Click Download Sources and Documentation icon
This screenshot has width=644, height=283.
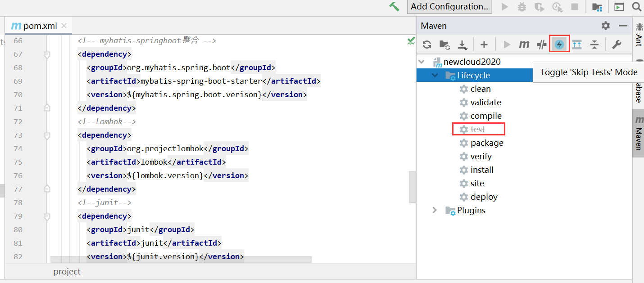click(463, 45)
